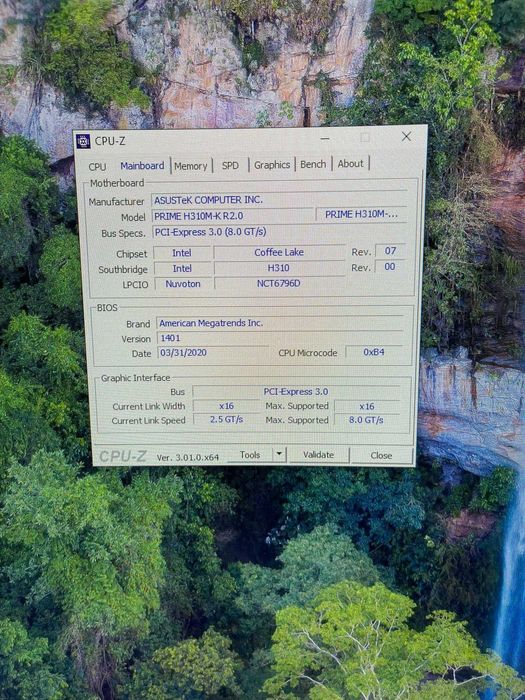Screen dimensions: 525x700
Task: Minimize the CPU-Z window
Action: click(325, 138)
